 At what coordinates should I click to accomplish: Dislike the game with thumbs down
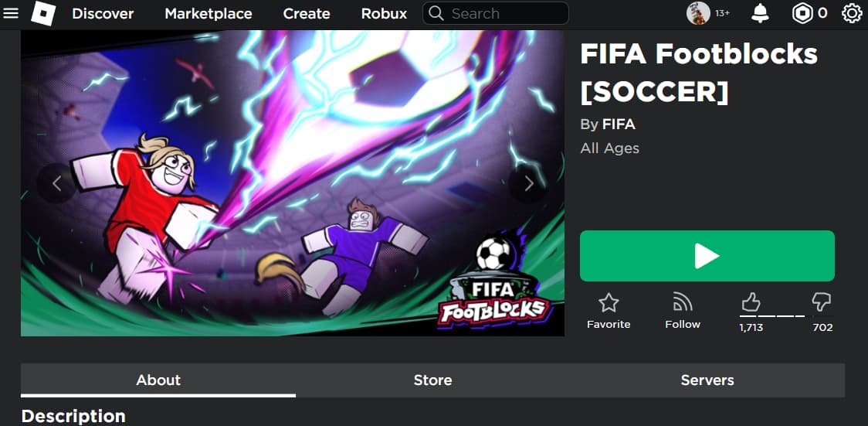click(821, 302)
